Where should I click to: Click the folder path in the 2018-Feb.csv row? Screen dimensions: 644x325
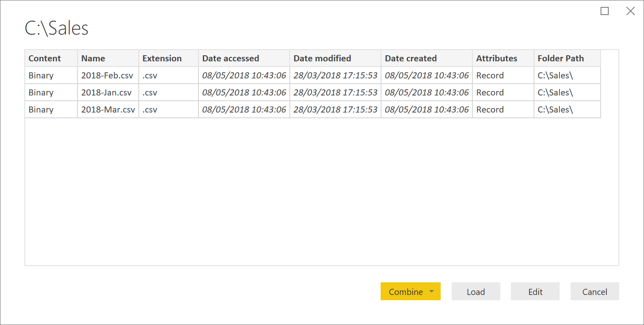click(x=555, y=76)
